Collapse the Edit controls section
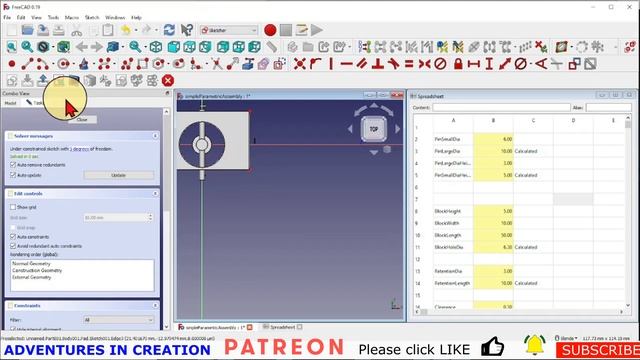This screenshot has height=360, width=640. 155,193
